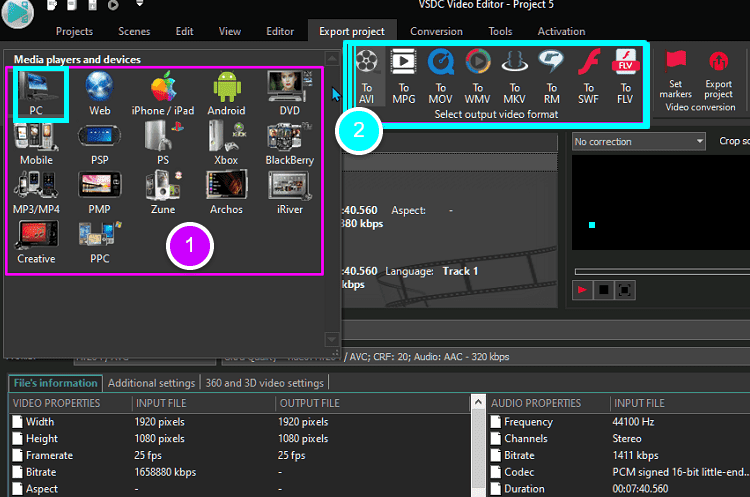Screen dimensions: 750x497
Task: Open the quick access toolbar customize arrow
Action: tap(140, 4)
